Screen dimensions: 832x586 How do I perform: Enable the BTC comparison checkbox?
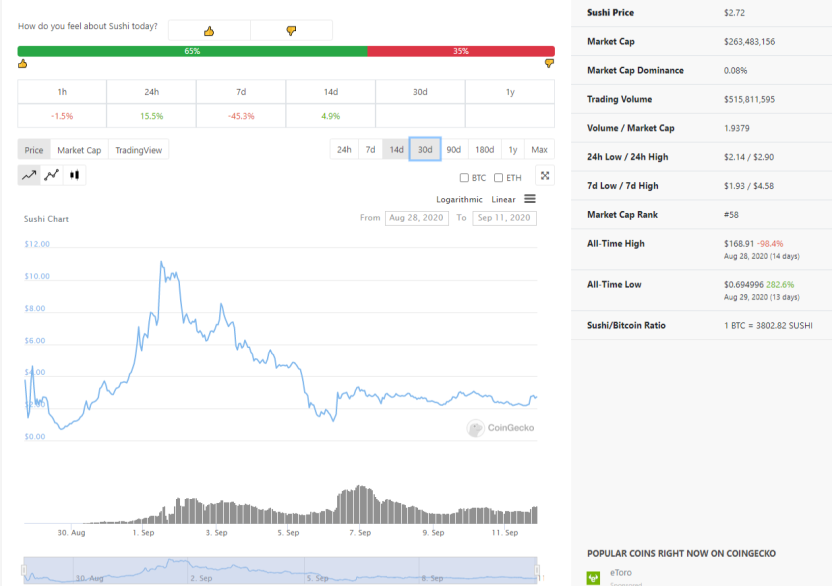tap(464, 178)
